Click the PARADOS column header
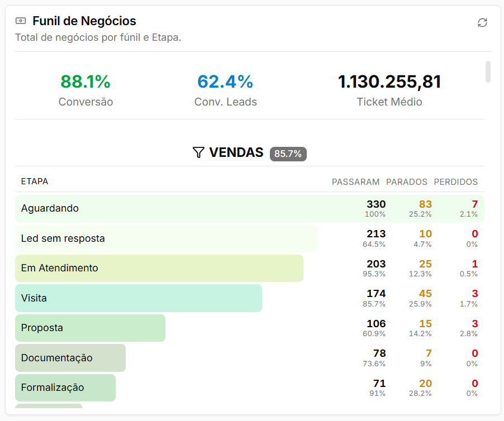 407,182
